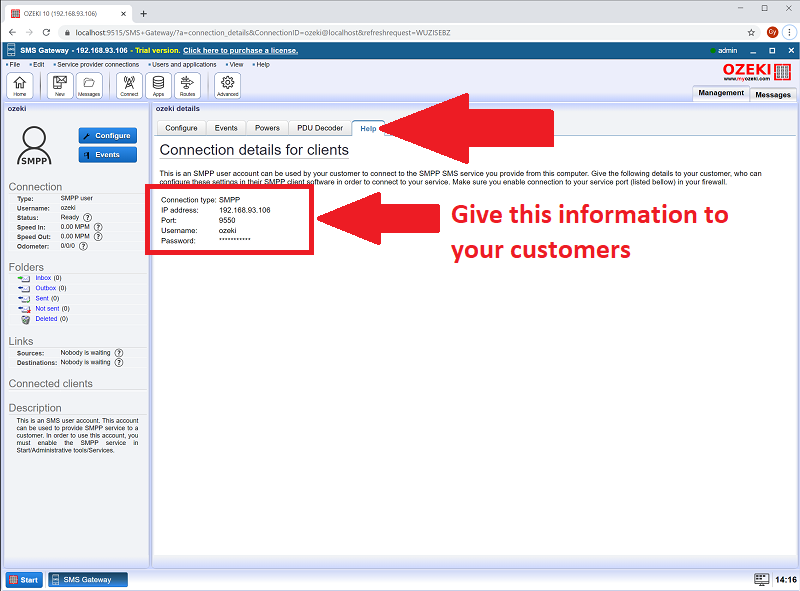Screen dimensions: 800x591
Task: Open the Edit menu
Action: (x=39, y=65)
